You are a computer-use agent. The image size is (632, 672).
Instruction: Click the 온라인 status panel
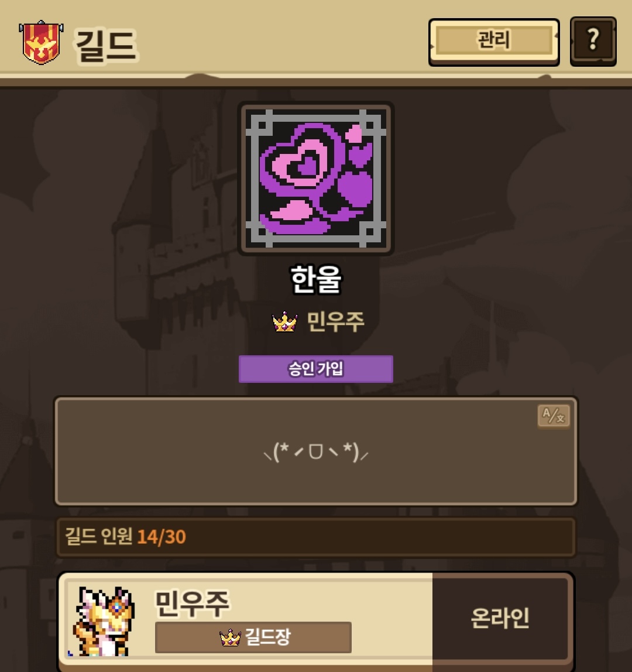click(500, 618)
